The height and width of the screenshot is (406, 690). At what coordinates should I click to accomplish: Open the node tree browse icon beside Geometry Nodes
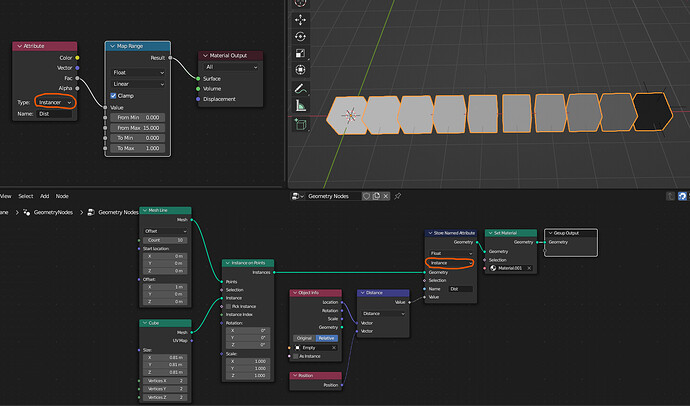298,196
